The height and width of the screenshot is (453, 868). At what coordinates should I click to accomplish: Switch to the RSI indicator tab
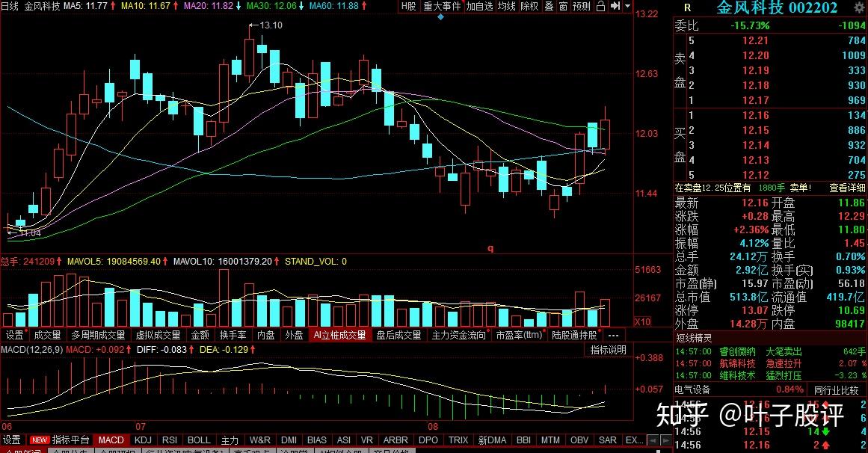[170, 440]
